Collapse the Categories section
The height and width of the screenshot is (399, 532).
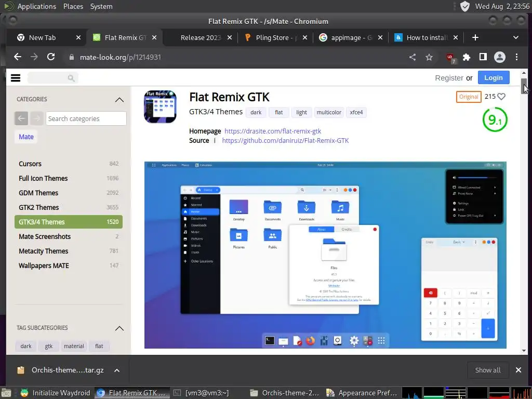click(x=119, y=99)
